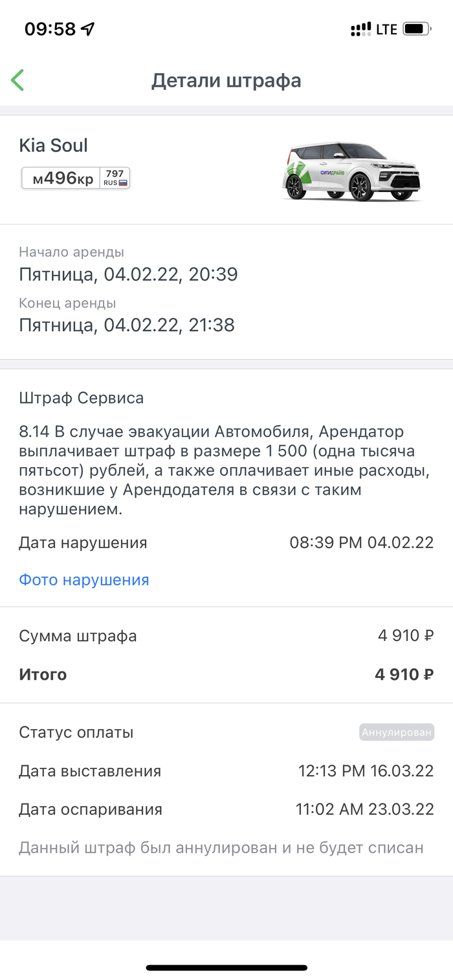Screen dimensions: 453x980
Task: Tap the Аннулирован status badge
Action: [397, 732]
